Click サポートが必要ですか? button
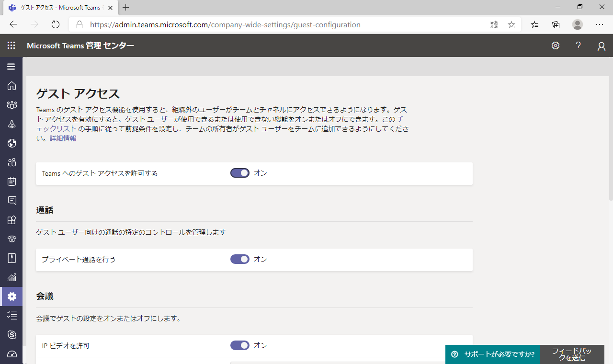613x364 pixels. tap(493, 354)
